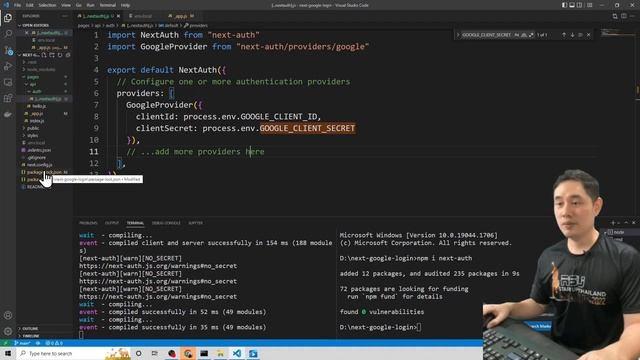Switch to the Problems panel tab

pos(88,223)
